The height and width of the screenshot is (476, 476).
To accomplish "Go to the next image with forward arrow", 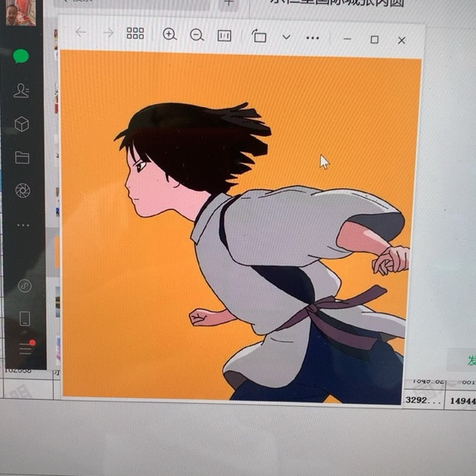I will click(x=108, y=33).
